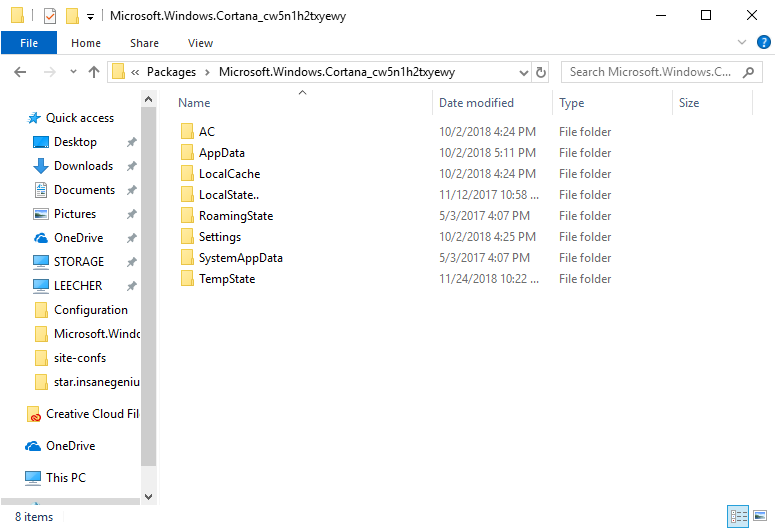
Task: Expand the ribbon with the chevron
Action: 741,43
